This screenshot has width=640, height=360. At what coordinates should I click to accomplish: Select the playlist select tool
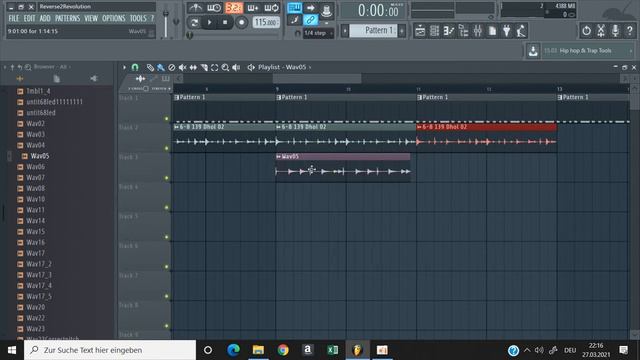coord(214,67)
